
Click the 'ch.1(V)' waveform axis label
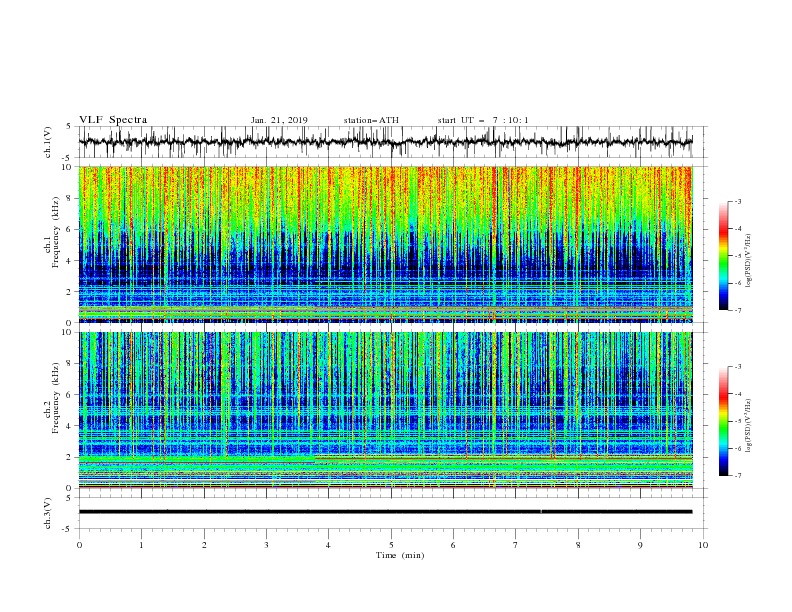tap(48, 142)
